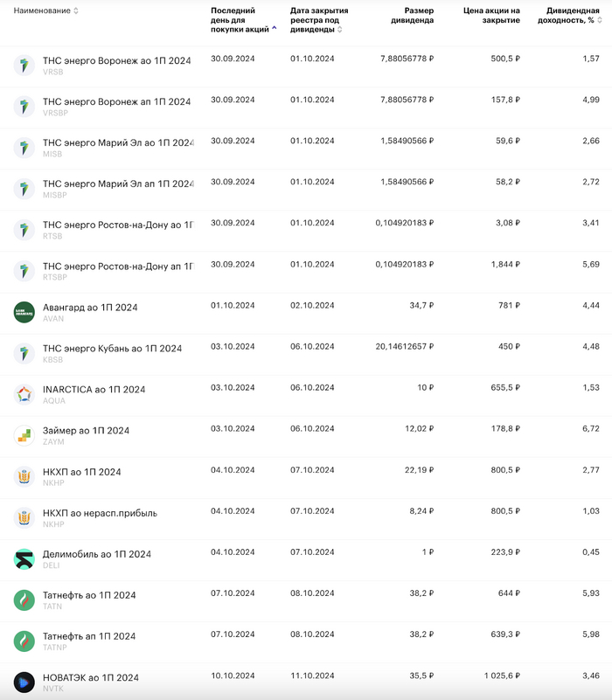Click the ТНС энерго Воронеж ап logo

[24, 107]
